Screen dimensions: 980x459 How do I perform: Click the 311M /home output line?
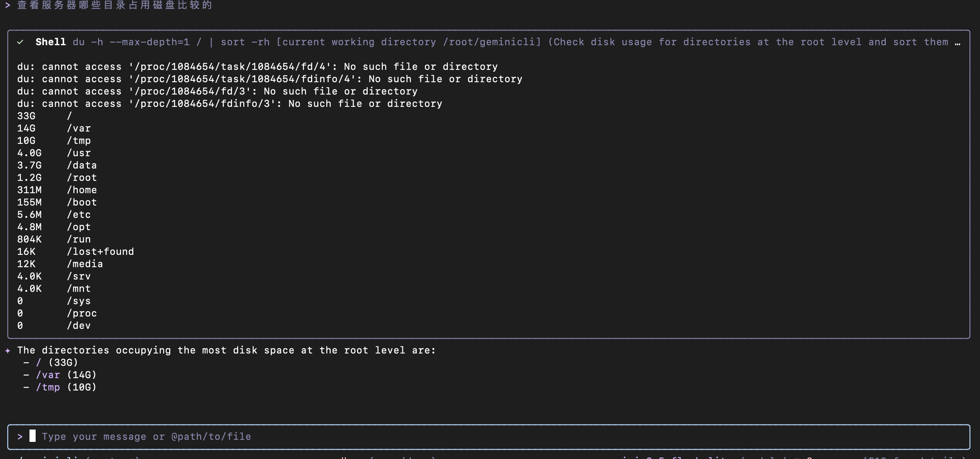[57, 190]
